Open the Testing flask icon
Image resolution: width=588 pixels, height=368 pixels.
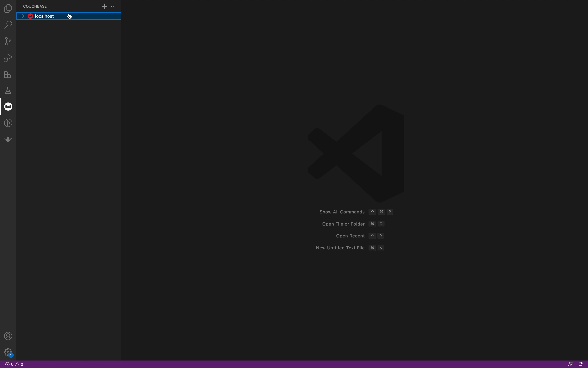pyautogui.click(x=8, y=90)
